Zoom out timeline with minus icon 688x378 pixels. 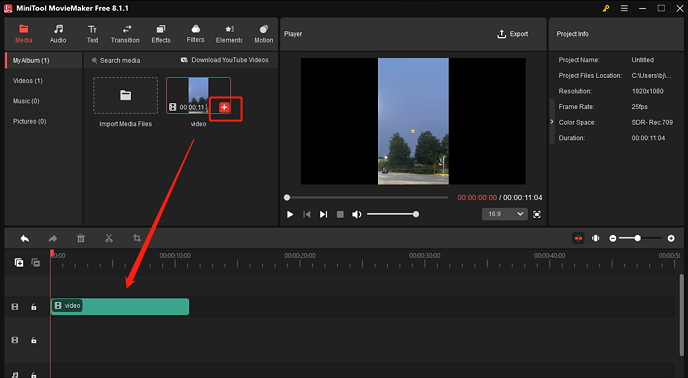click(x=613, y=238)
